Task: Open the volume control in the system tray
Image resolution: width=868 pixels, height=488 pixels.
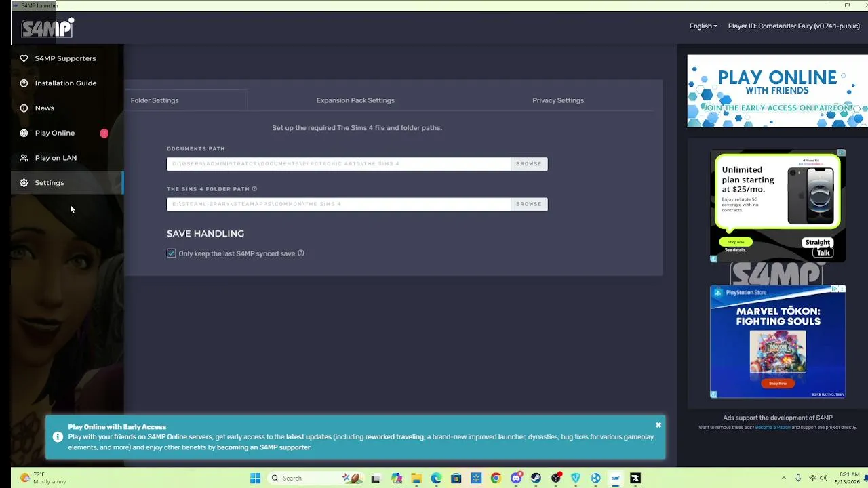Action: [824, 479]
